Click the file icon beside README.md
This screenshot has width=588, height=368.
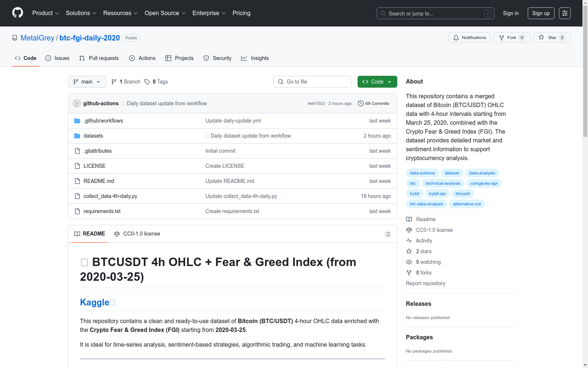pyautogui.click(x=77, y=181)
